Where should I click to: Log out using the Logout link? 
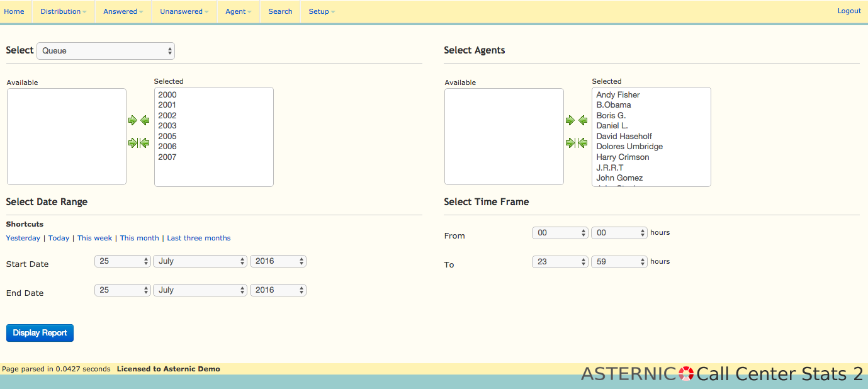point(848,11)
